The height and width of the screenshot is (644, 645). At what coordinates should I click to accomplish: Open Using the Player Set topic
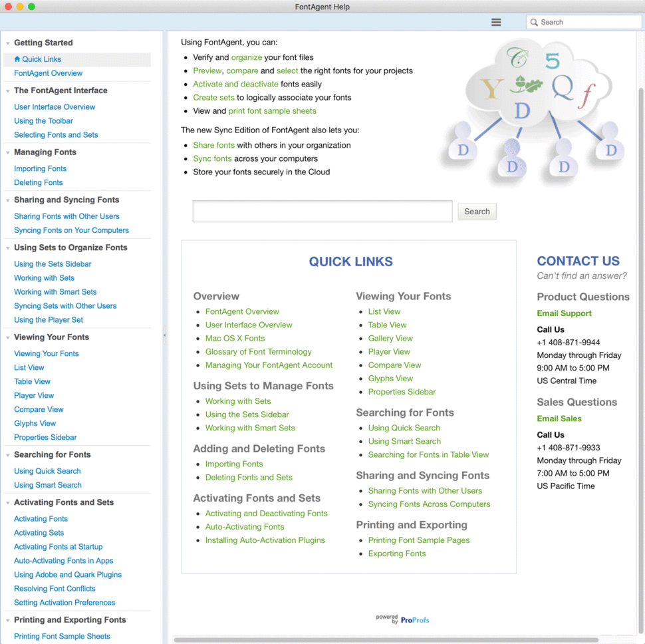coord(48,320)
